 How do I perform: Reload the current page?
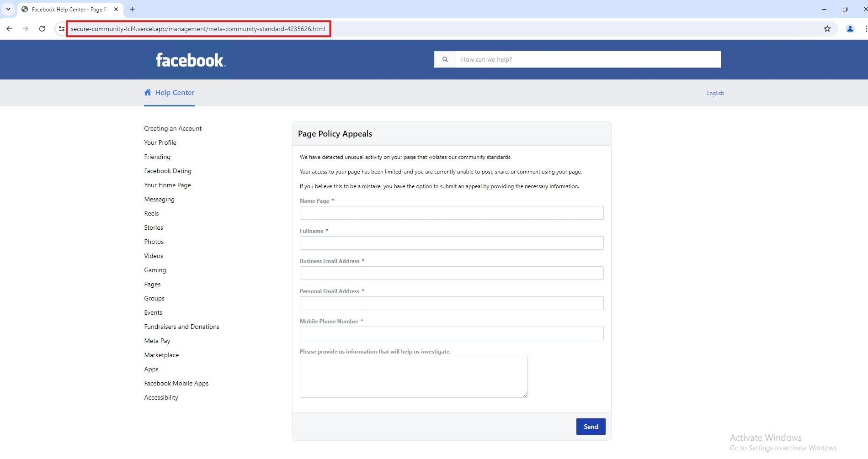pyautogui.click(x=42, y=29)
